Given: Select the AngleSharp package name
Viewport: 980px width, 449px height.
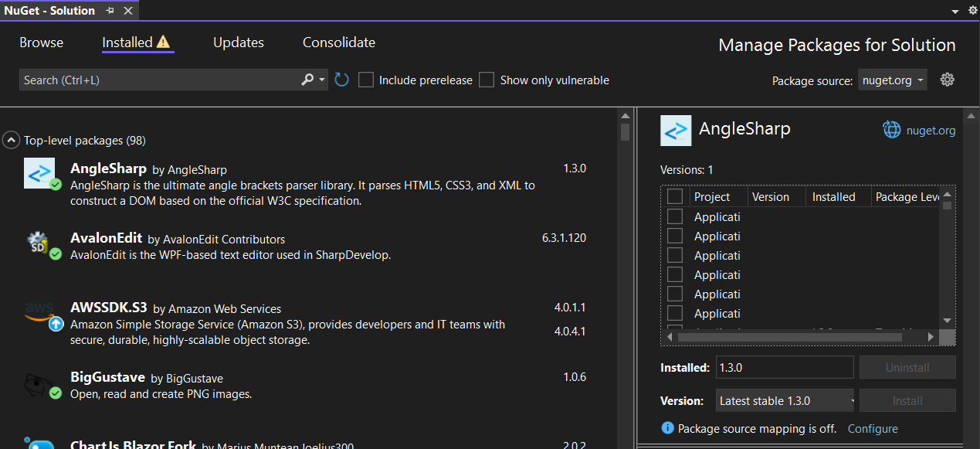Looking at the screenshot, I should point(108,168).
